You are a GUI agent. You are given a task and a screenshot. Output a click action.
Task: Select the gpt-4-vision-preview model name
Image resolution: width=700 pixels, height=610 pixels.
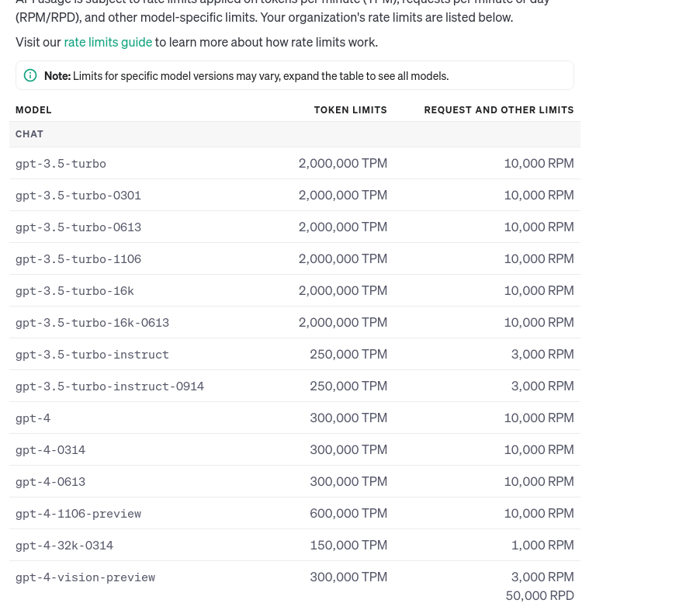85,577
